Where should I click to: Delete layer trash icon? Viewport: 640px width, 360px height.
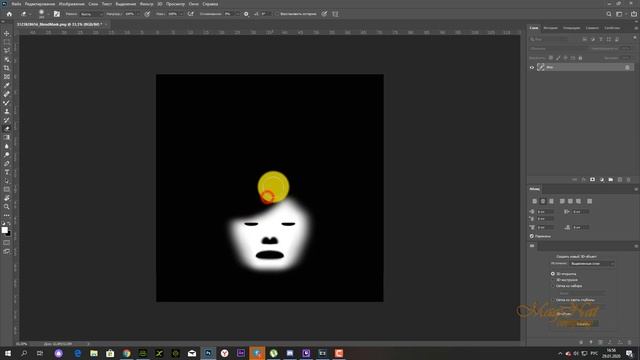[629, 180]
